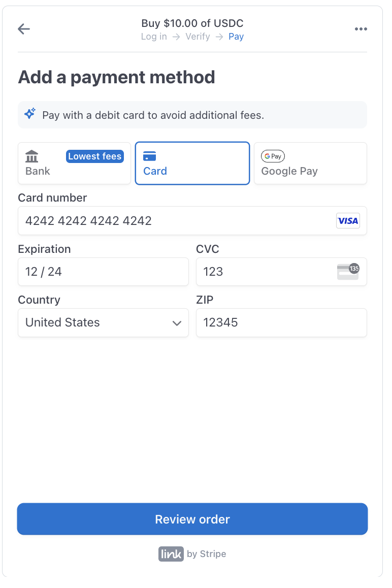
Task: Open the Country dropdown
Action: pyautogui.click(x=103, y=322)
